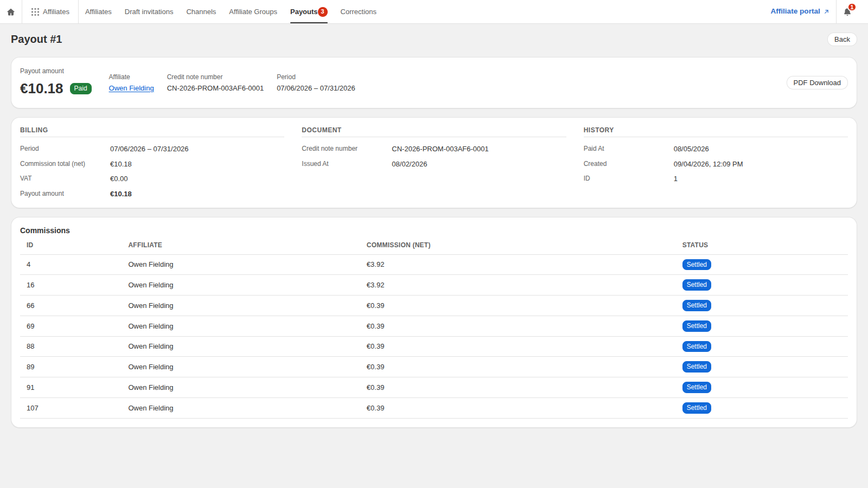Open the Corrections tab

click(358, 12)
